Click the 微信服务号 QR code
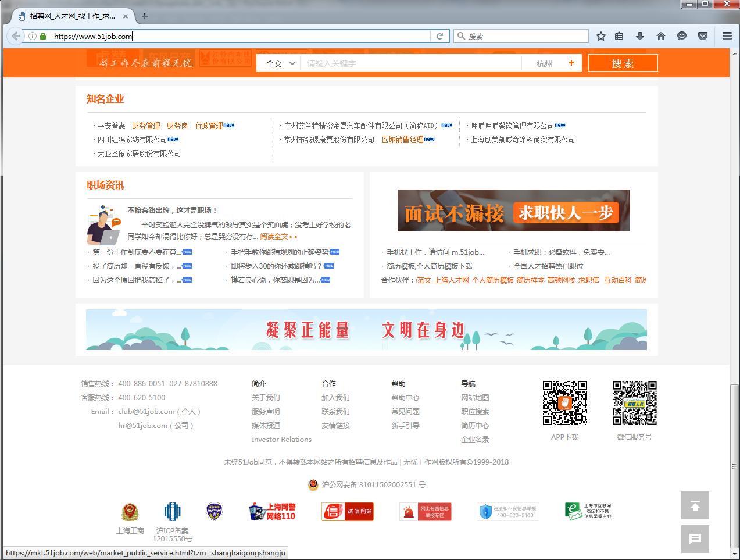The image size is (740, 560). point(635,403)
